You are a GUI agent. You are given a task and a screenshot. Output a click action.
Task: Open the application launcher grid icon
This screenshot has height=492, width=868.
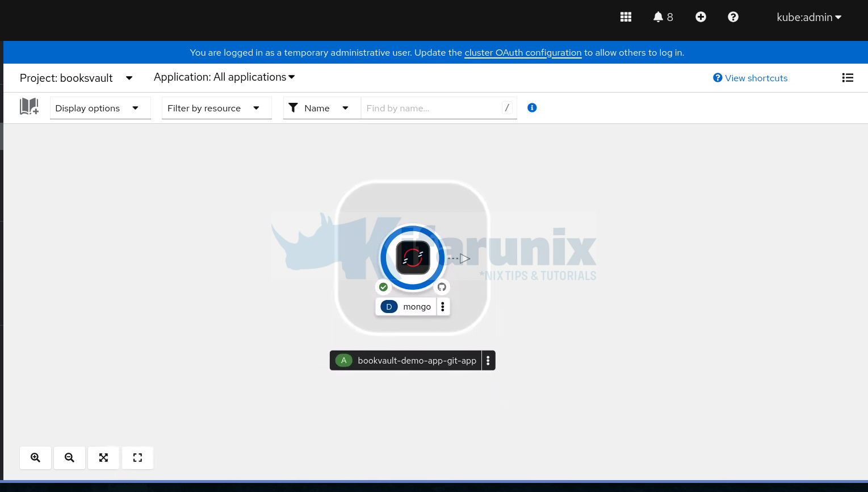(626, 17)
